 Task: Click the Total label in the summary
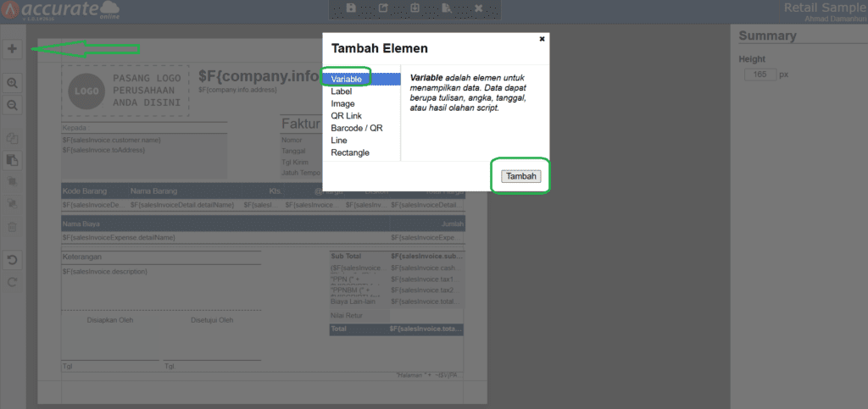point(338,329)
